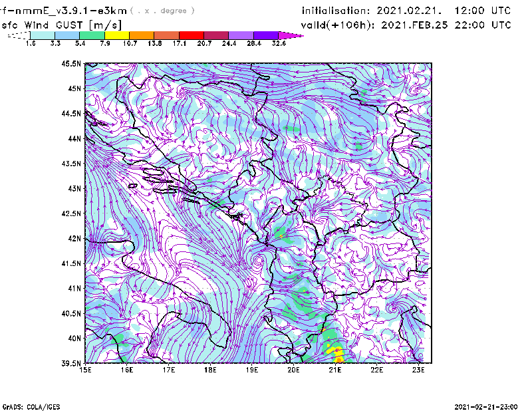Click the '45.5N' latitude label
Image resolution: width=532 pixels, height=411 pixels.
(x=71, y=63)
